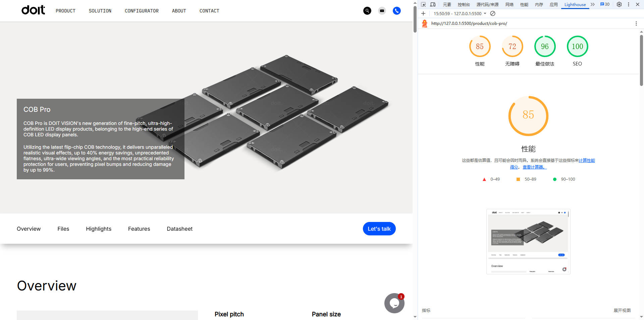Jump to the Highlights section link

coord(99,229)
